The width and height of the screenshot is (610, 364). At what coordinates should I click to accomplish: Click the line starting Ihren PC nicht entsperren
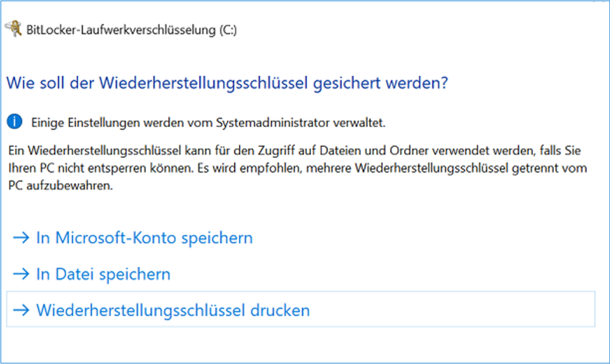pos(297,168)
